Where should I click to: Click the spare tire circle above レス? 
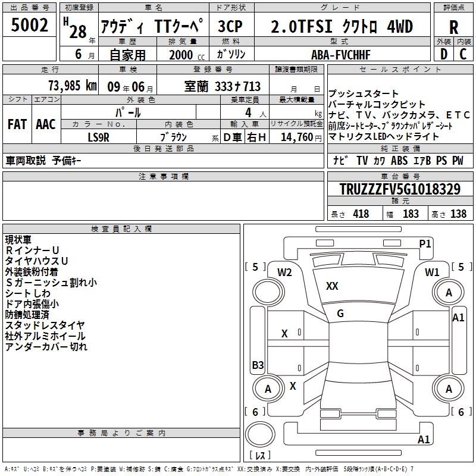pyautogui.click(x=261, y=436)
